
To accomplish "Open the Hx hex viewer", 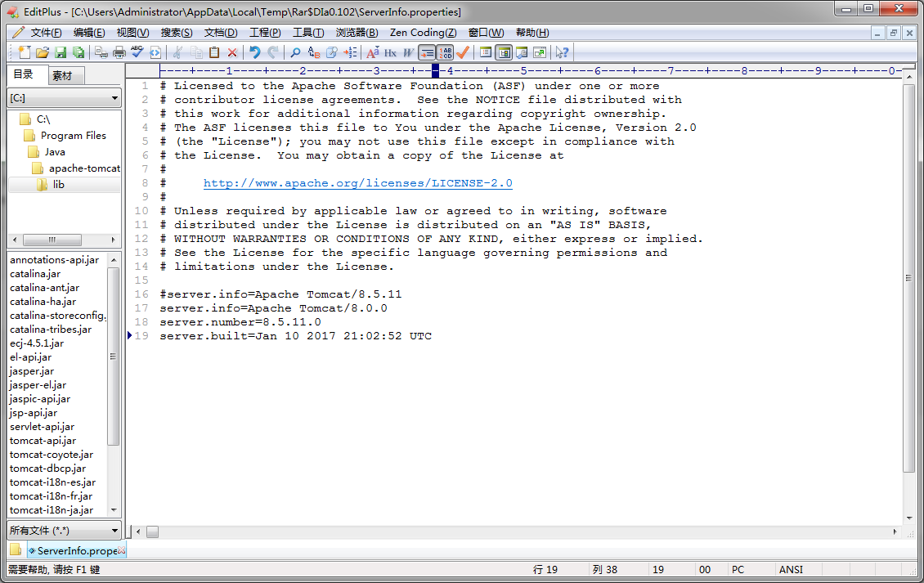I will [390, 52].
